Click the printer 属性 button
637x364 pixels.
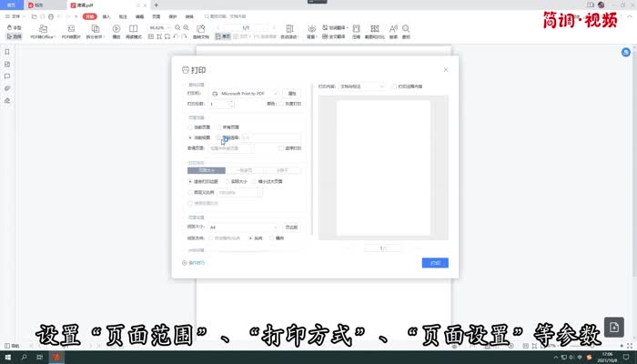pyautogui.click(x=292, y=93)
